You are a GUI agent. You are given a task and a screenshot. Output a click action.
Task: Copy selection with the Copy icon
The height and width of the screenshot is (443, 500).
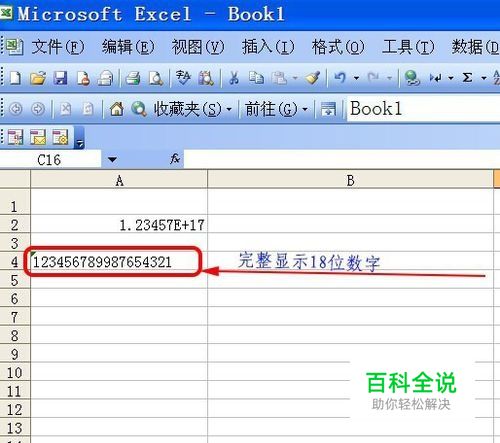256,78
